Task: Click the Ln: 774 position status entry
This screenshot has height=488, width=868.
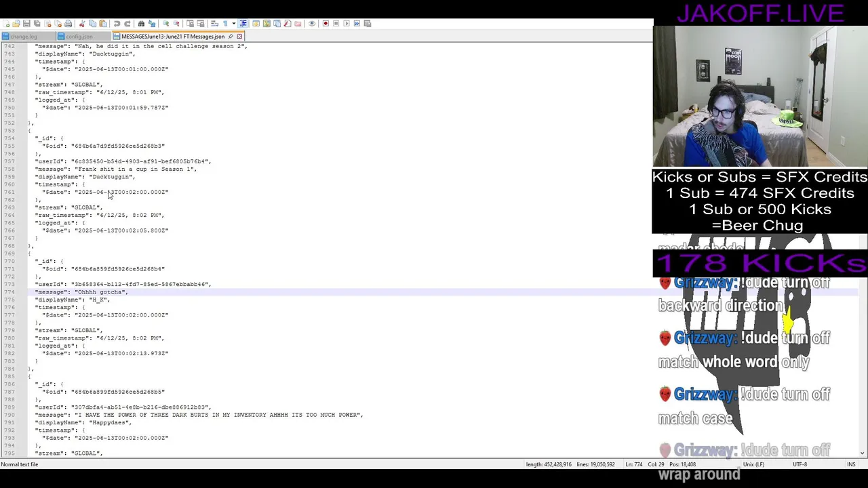Action: (x=633, y=464)
